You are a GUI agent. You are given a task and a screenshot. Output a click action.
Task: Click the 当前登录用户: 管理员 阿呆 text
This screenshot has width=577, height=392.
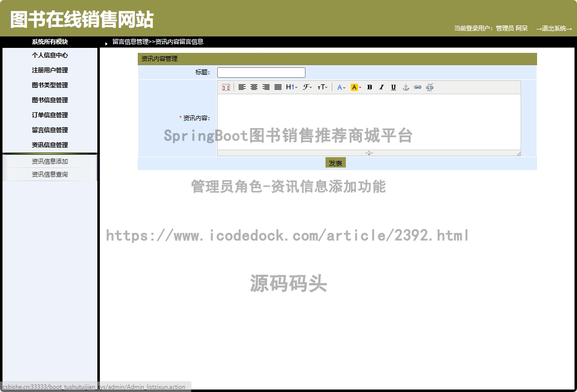tap(491, 28)
